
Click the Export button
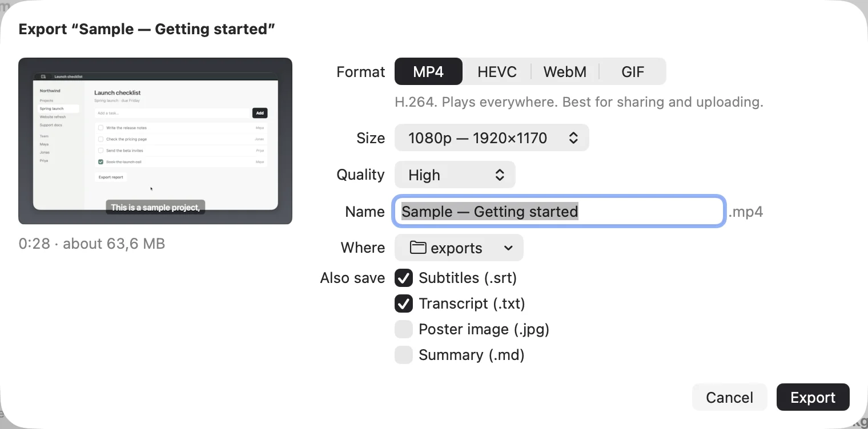813,397
